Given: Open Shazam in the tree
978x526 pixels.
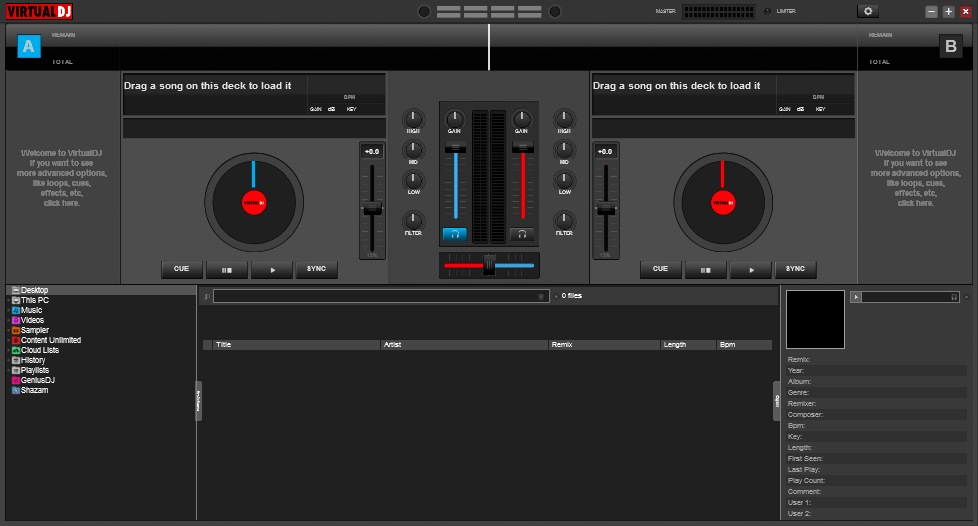Looking at the screenshot, I should click(x=30, y=390).
